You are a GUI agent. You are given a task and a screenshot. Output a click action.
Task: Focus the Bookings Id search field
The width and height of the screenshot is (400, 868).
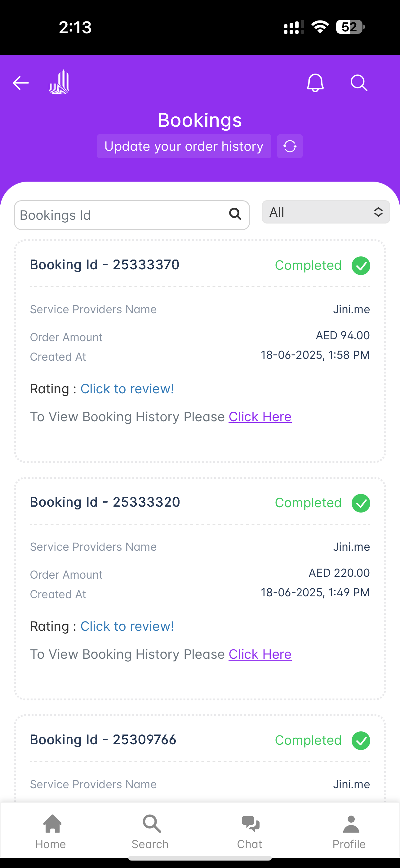click(132, 215)
